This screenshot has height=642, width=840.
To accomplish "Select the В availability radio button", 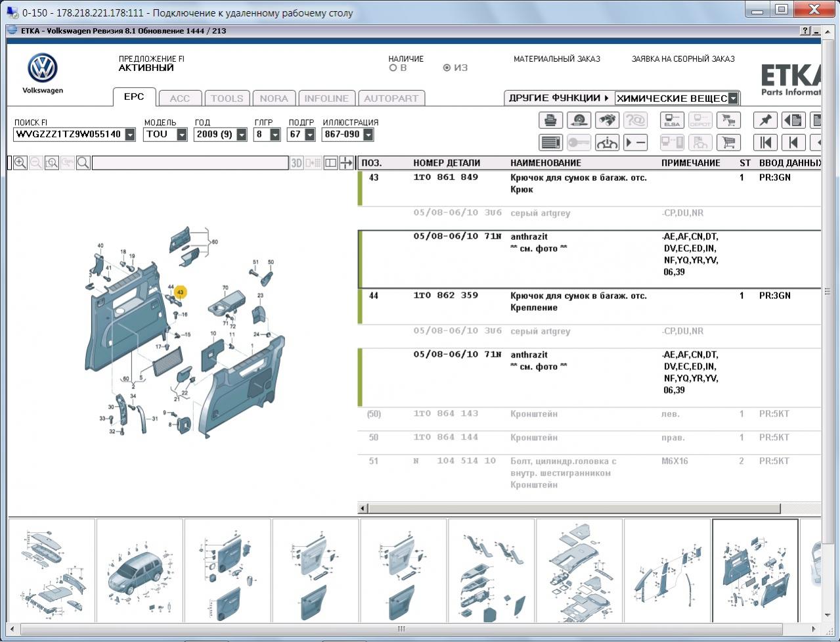I will click(393, 68).
